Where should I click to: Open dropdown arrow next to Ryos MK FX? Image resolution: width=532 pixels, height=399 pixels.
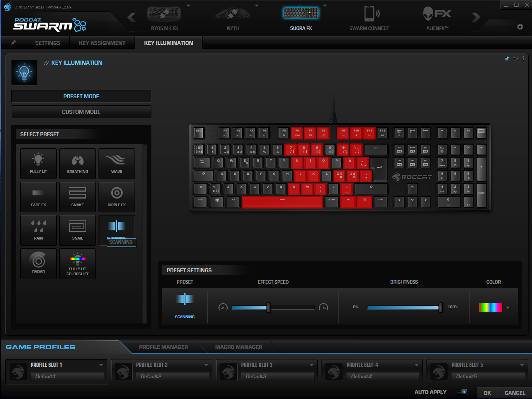click(188, 6)
